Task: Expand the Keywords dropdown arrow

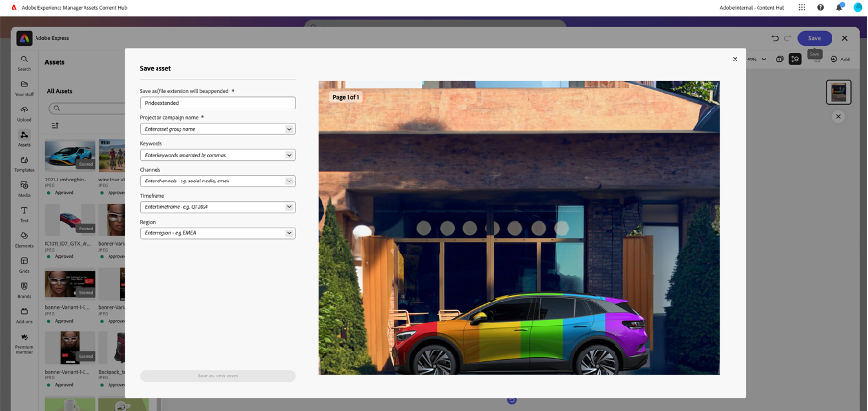Action: 289,155
